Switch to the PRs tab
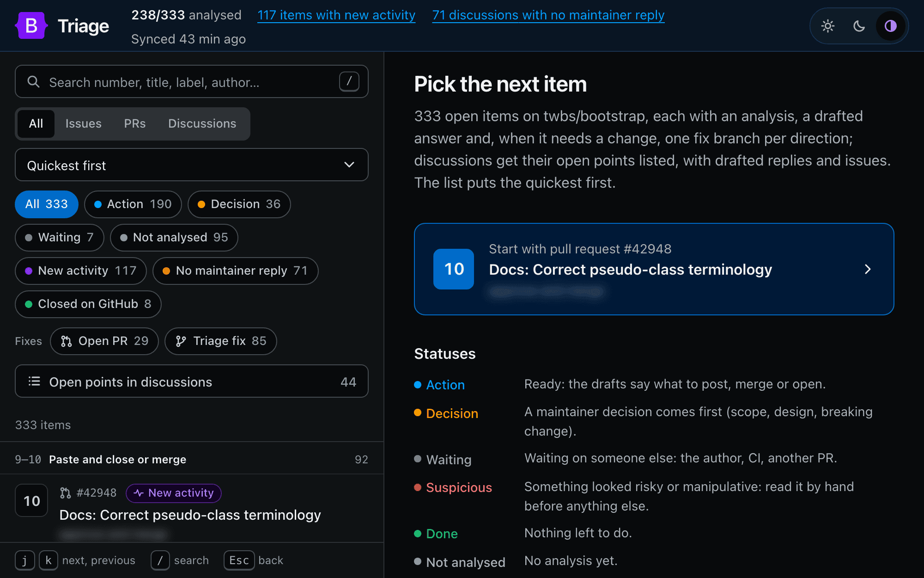Viewport: 924px width, 578px height. coord(135,123)
